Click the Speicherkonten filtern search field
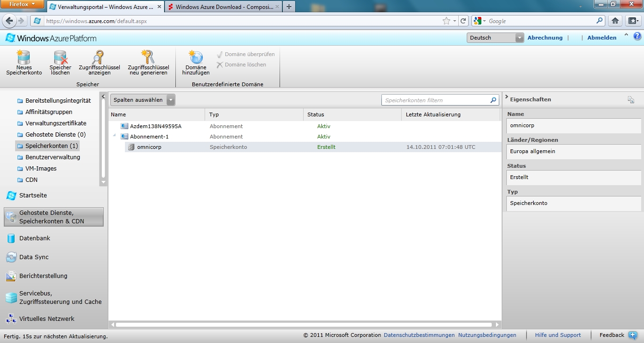 coord(435,100)
